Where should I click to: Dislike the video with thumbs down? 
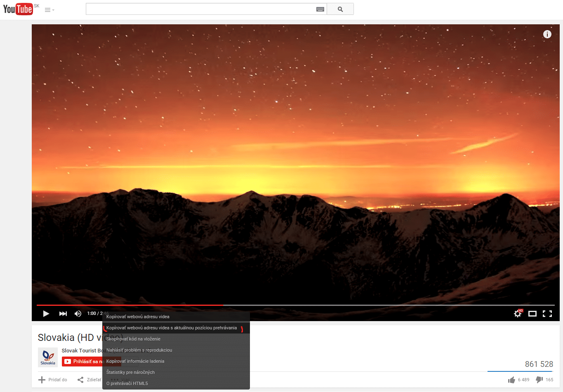point(544,380)
